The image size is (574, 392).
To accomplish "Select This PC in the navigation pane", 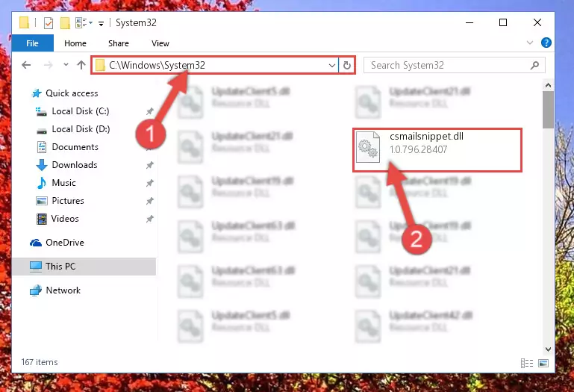I will point(84,267).
